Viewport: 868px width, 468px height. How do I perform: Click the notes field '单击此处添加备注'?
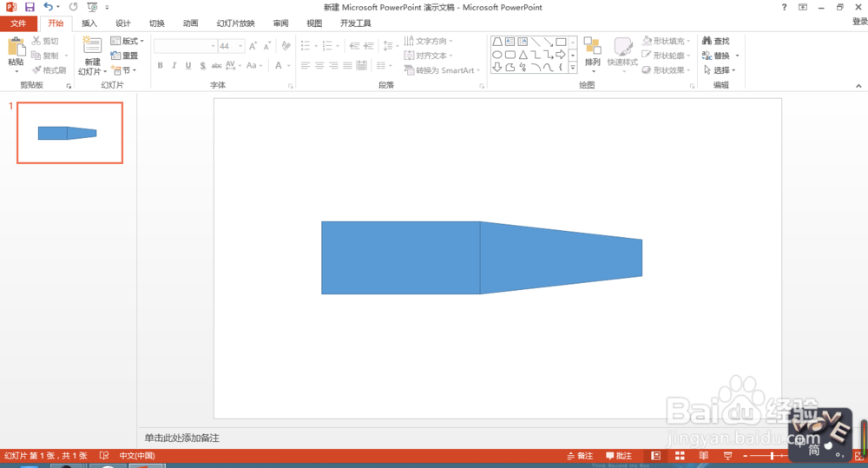tap(182, 438)
